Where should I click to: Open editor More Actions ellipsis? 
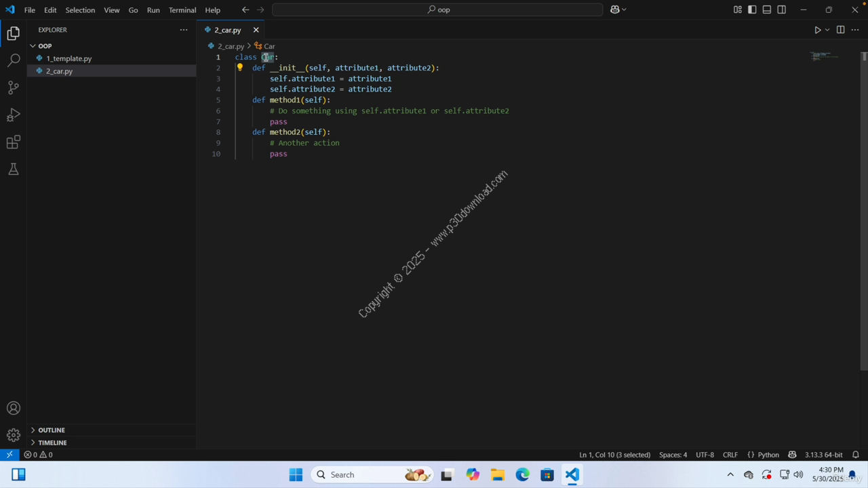click(x=855, y=30)
